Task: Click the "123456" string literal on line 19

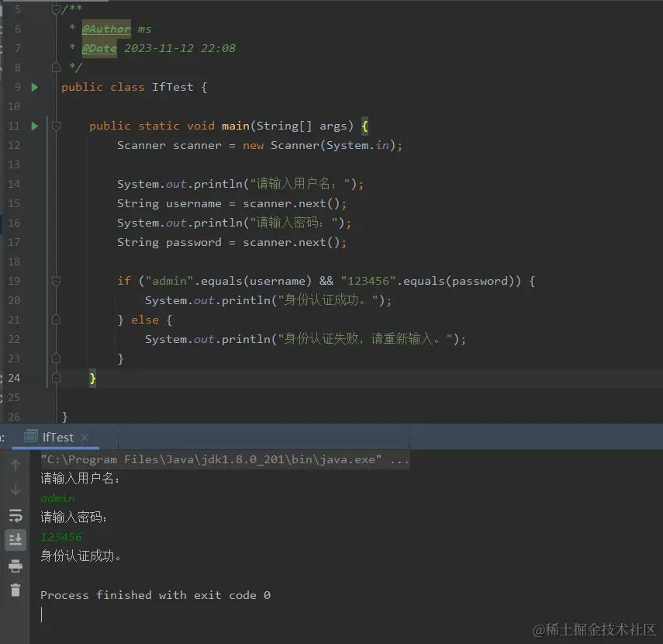Action: pos(368,281)
